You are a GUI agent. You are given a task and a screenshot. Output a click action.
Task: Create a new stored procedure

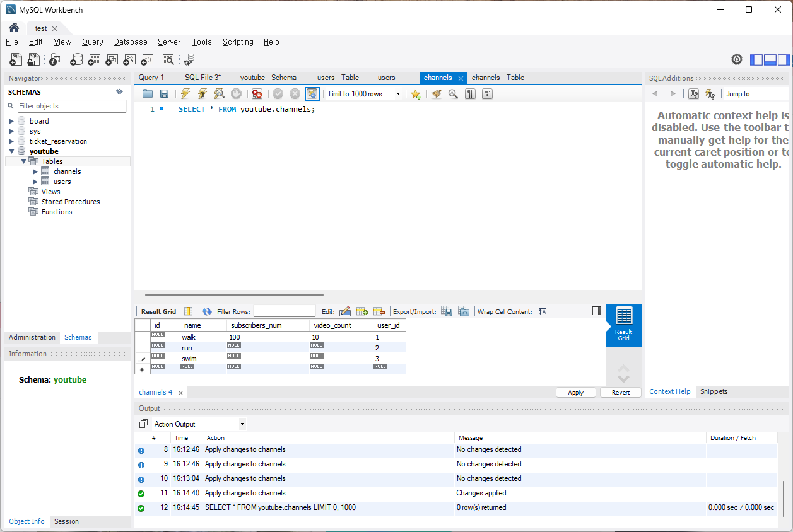click(129, 59)
